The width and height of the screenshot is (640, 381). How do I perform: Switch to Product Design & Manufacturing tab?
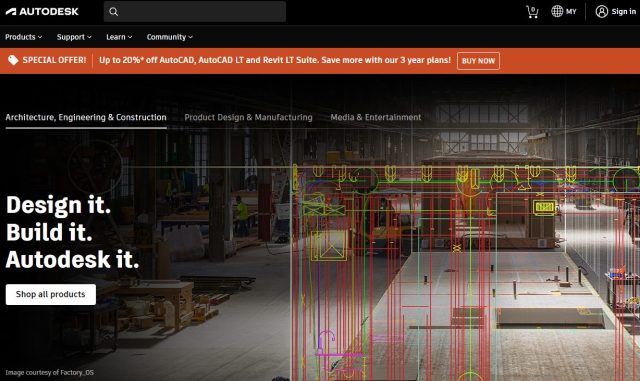(248, 118)
